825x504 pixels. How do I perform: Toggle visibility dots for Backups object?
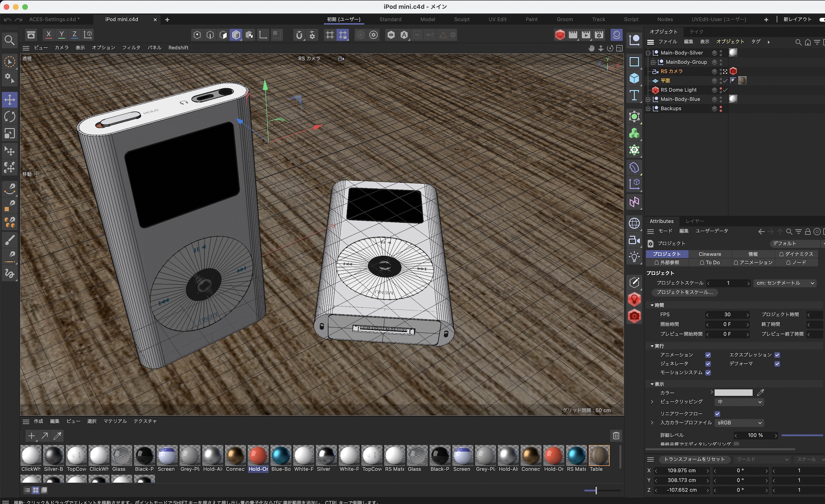tap(721, 108)
